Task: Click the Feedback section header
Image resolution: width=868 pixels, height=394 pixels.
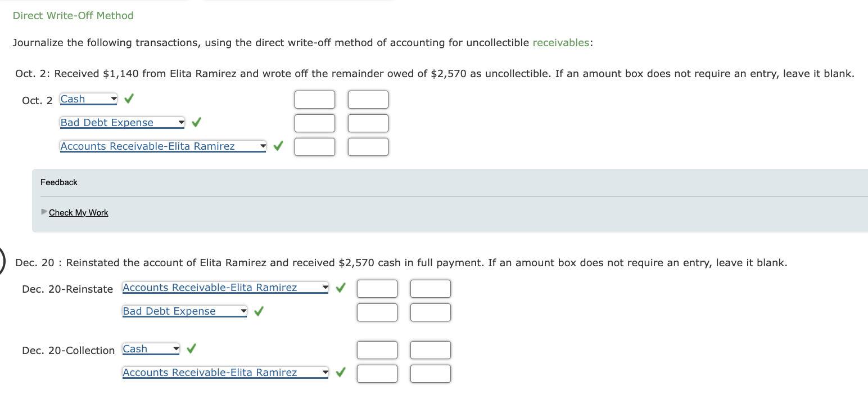Action: (59, 182)
